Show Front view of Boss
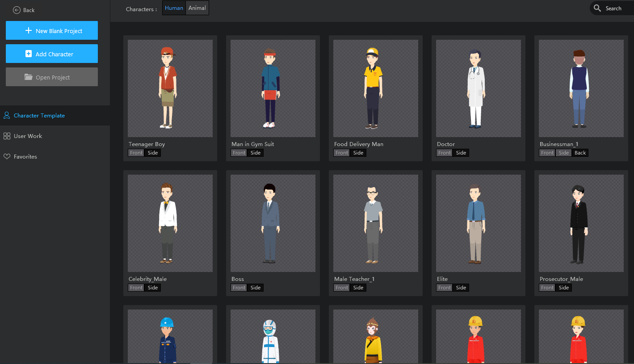This screenshot has width=634, height=364. tap(239, 288)
